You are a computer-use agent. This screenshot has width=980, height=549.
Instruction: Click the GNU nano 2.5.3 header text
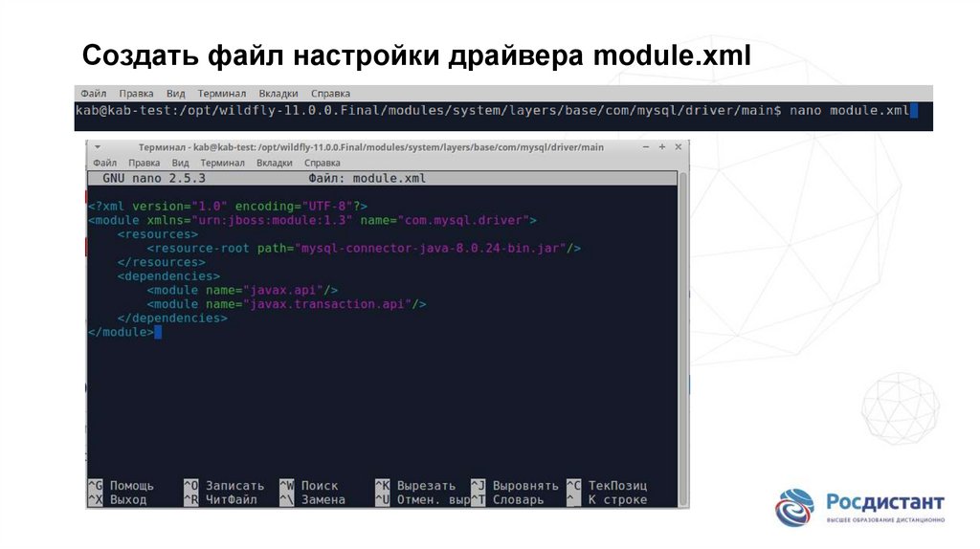click(x=154, y=178)
